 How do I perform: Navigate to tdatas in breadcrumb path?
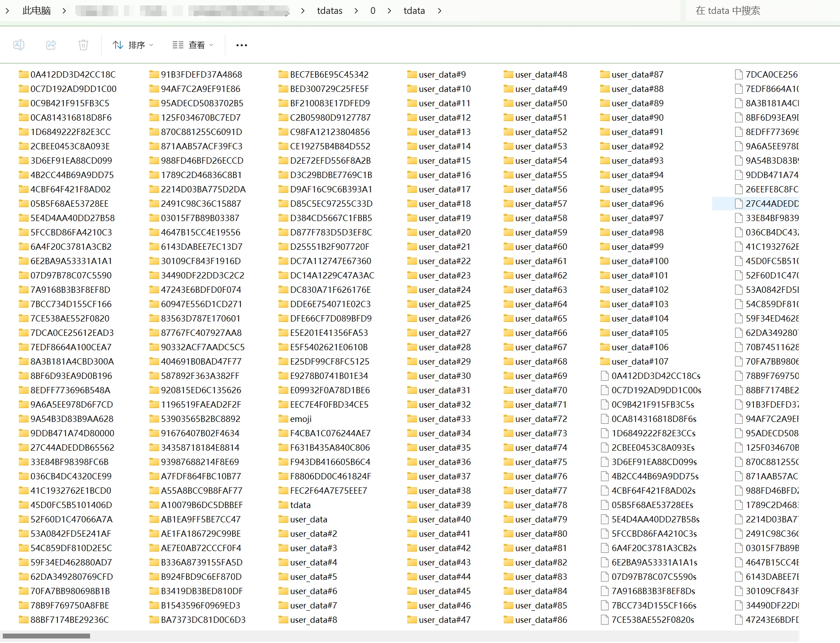coord(329,11)
